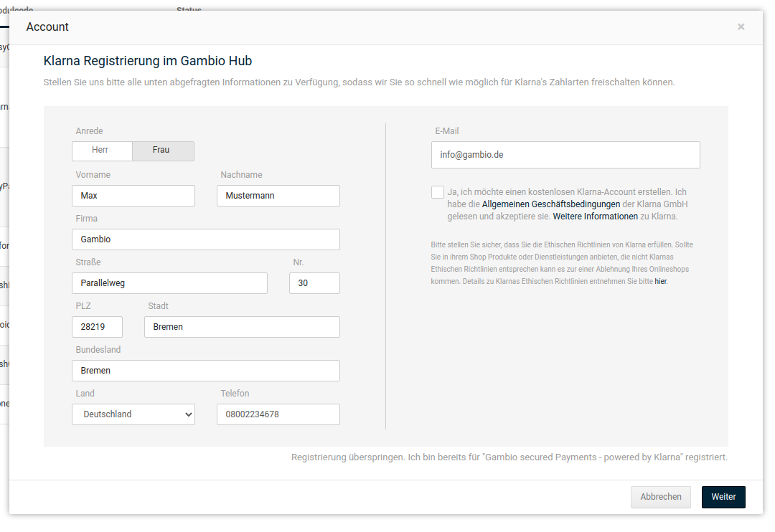Select the Herr salutation option
Screen dimensions: 775x532
point(102,151)
